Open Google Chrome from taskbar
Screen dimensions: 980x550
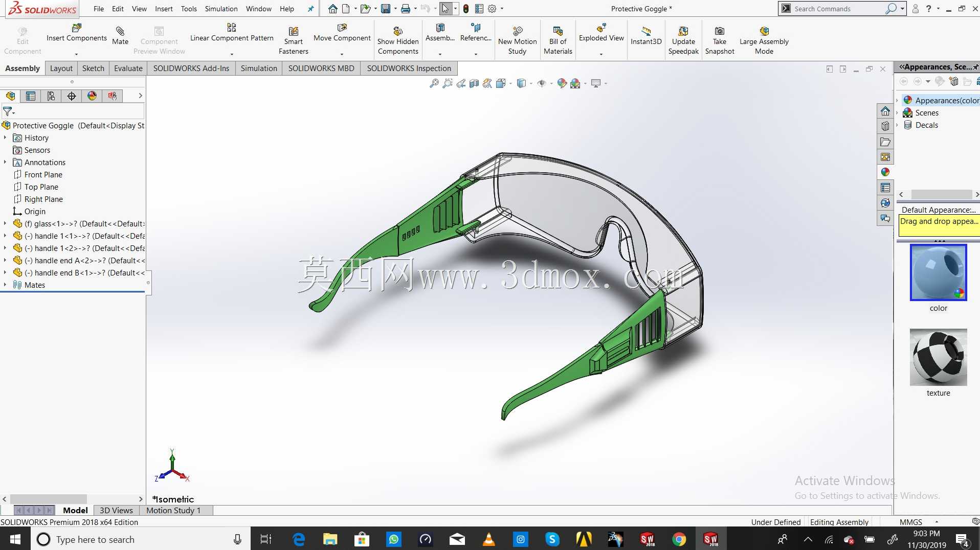pos(679,539)
